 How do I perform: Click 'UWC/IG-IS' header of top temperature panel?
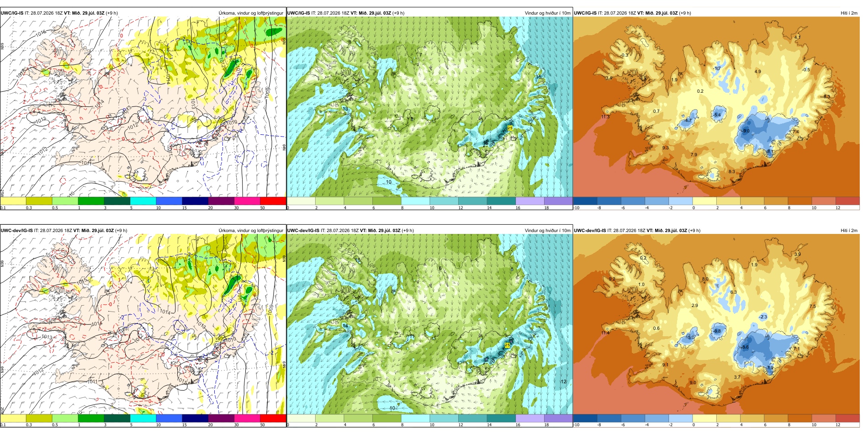585,13
